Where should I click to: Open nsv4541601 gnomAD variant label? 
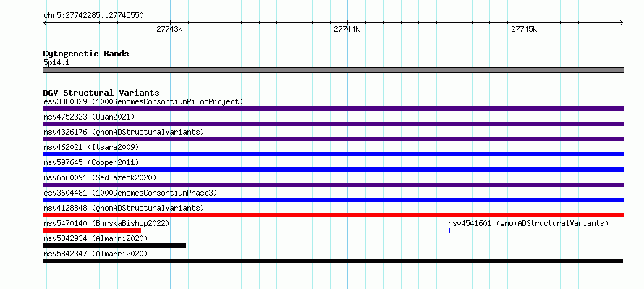[528, 223]
